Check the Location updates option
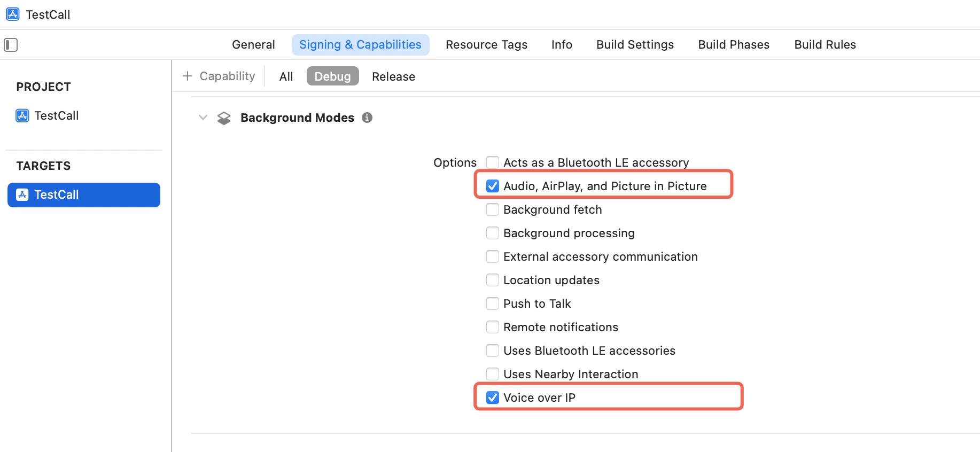The image size is (980, 452). pos(493,280)
